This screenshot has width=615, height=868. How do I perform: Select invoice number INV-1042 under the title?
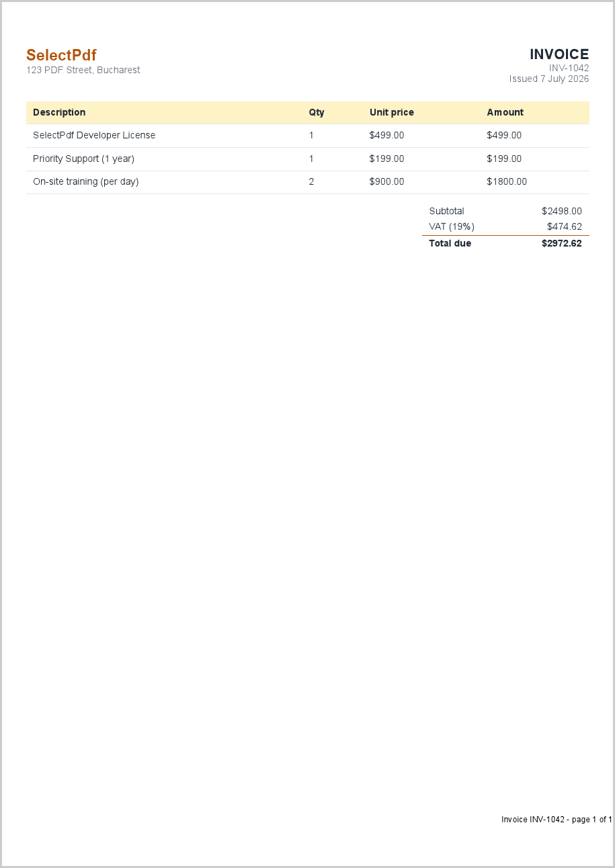(569, 68)
